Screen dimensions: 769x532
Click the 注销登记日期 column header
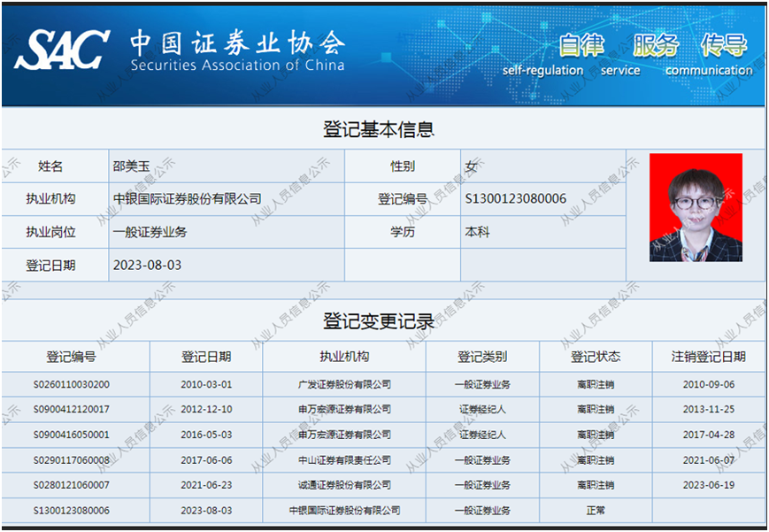coord(709,357)
